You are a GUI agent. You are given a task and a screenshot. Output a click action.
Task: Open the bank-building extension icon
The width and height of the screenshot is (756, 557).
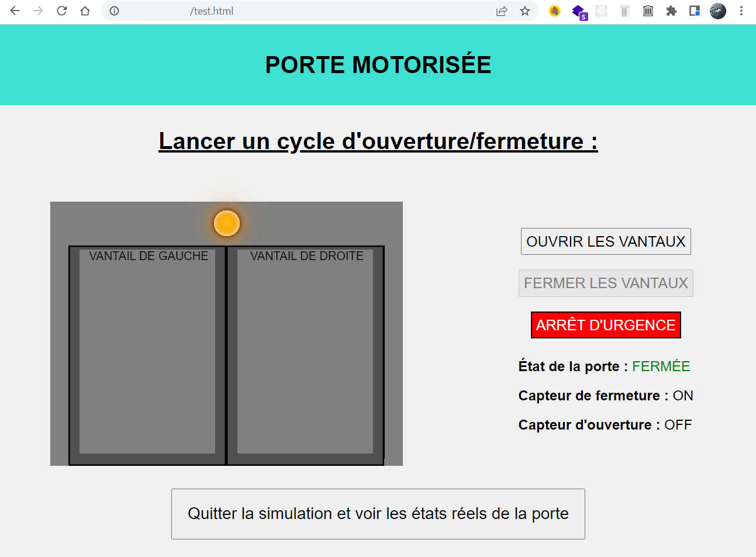(x=648, y=11)
